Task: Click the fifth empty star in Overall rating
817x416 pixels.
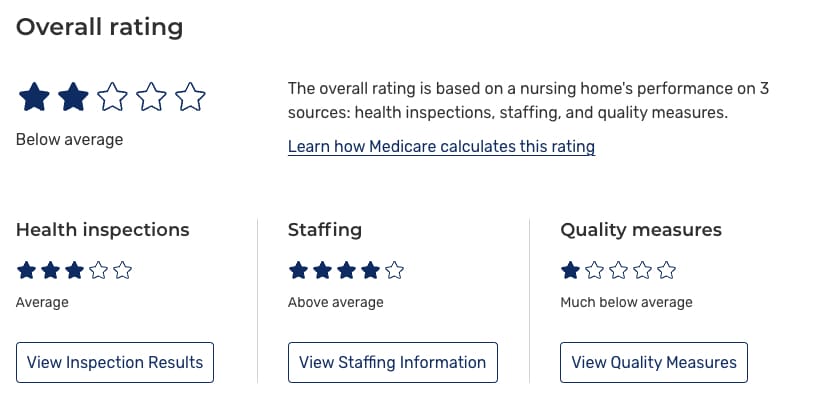Action: click(190, 98)
